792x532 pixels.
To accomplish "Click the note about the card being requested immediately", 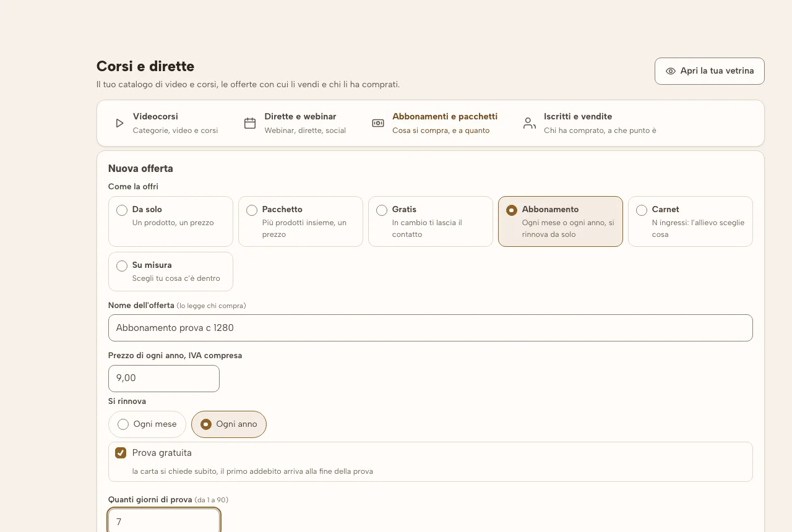I will pyautogui.click(x=252, y=471).
